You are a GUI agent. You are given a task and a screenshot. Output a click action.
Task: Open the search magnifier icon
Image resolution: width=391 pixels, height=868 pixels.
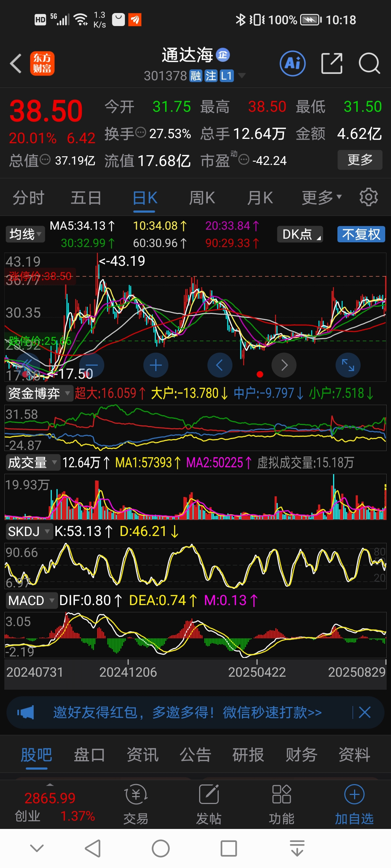tap(369, 64)
